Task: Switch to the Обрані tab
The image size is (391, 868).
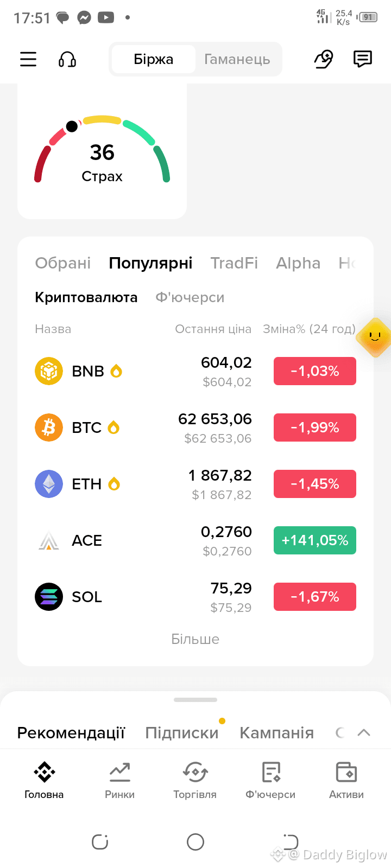Action: pos(63,263)
